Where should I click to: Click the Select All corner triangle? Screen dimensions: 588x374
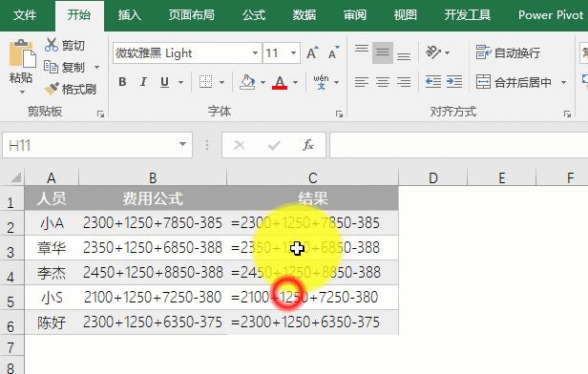(x=15, y=177)
